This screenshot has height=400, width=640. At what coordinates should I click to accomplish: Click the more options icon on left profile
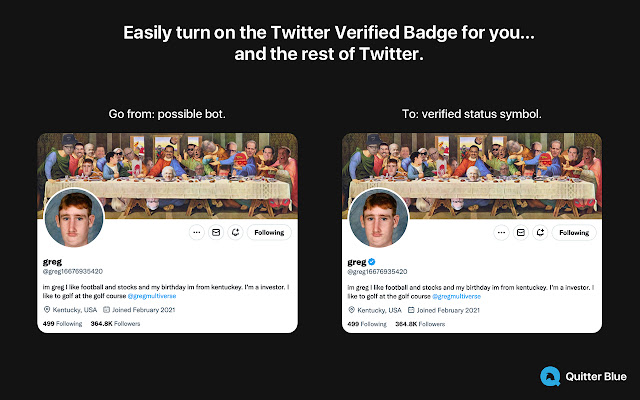(196, 232)
